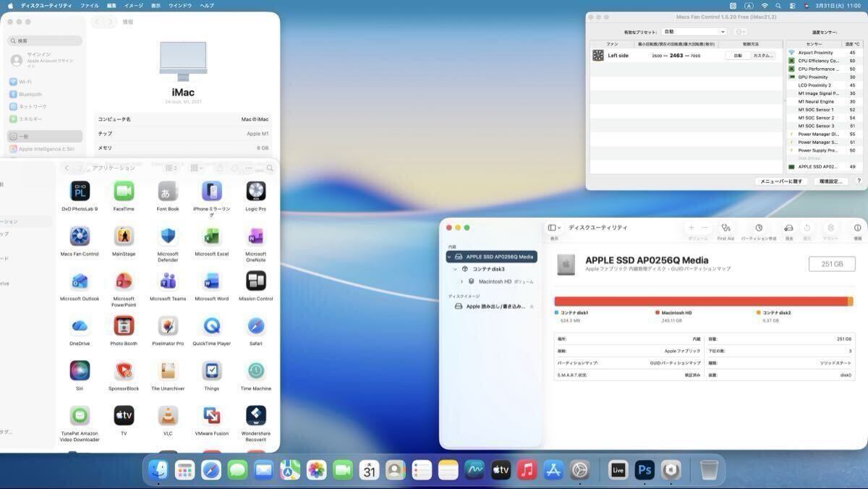The image size is (868, 489).
Task: Click the erase (消去) disk toolbar icon
Action: (x=788, y=228)
